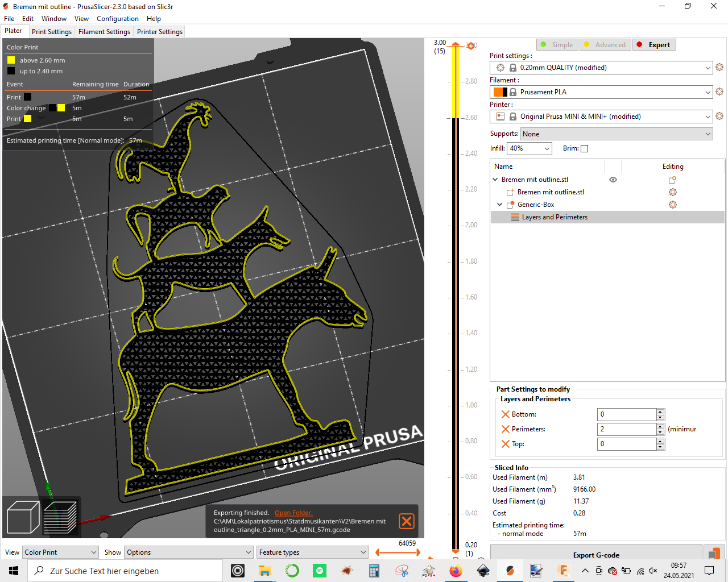728x582 pixels.
Task: Open the Feature types dropdown
Action: tap(313, 552)
